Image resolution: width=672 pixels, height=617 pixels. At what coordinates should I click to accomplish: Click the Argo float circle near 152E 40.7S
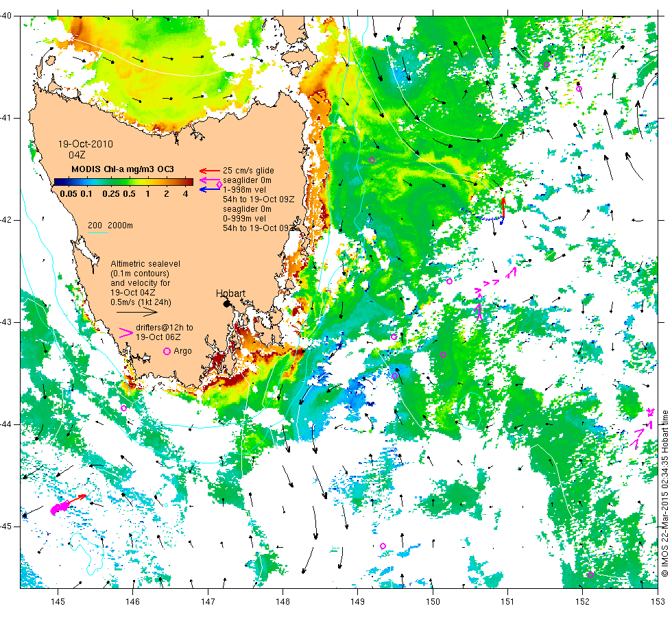click(579, 89)
